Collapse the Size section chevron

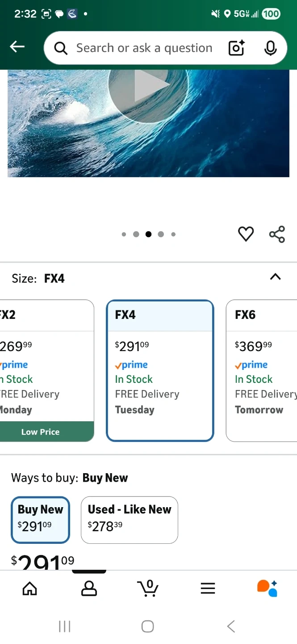tap(275, 277)
